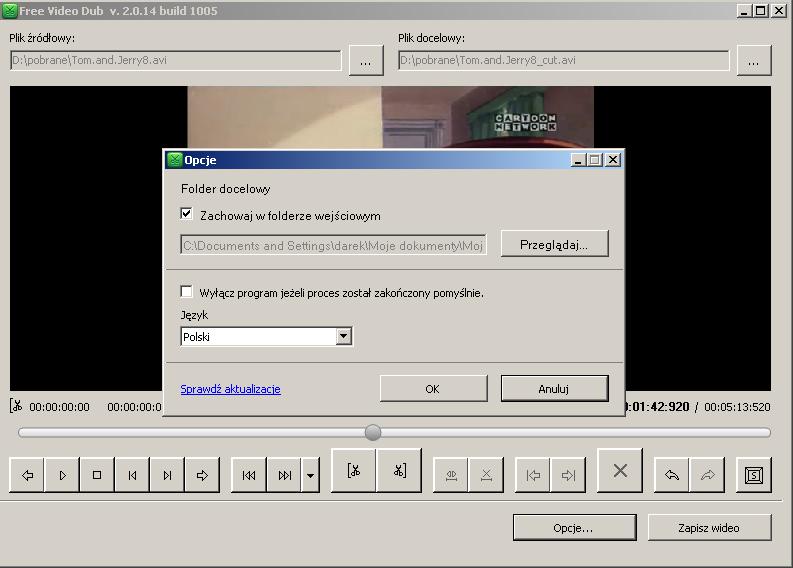Image resolution: width=793 pixels, height=568 pixels.
Task: Set selection end with scissors bracket
Action: pyautogui.click(x=399, y=470)
